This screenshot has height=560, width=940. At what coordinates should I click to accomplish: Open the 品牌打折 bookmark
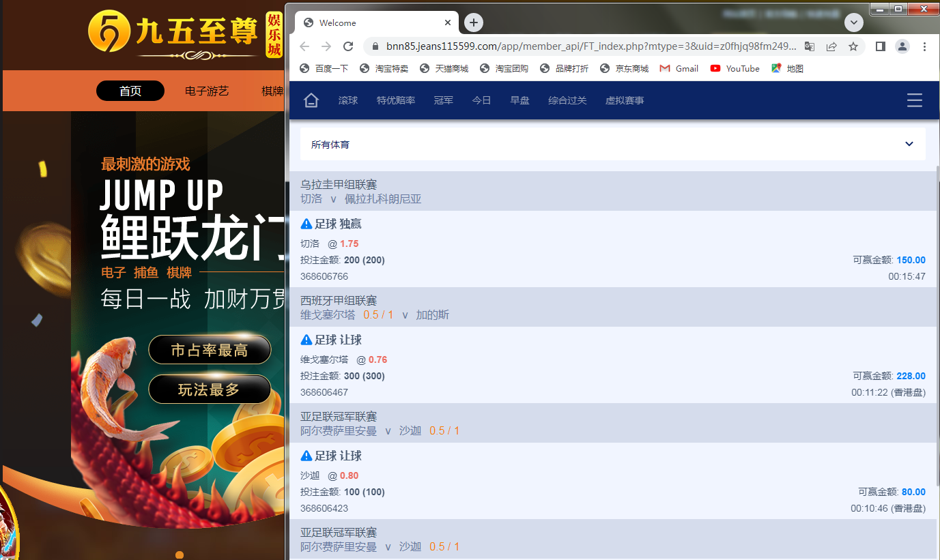coord(565,68)
